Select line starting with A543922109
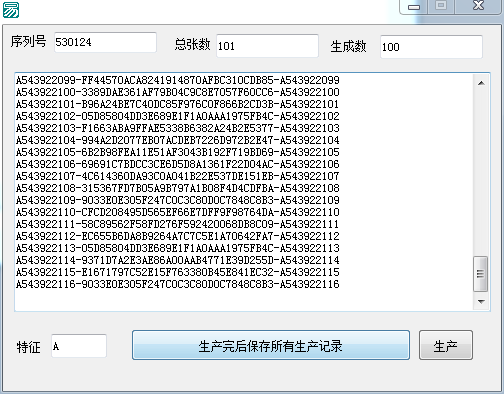This screenshot has width=504, height=394. click(x=178, y=200)
